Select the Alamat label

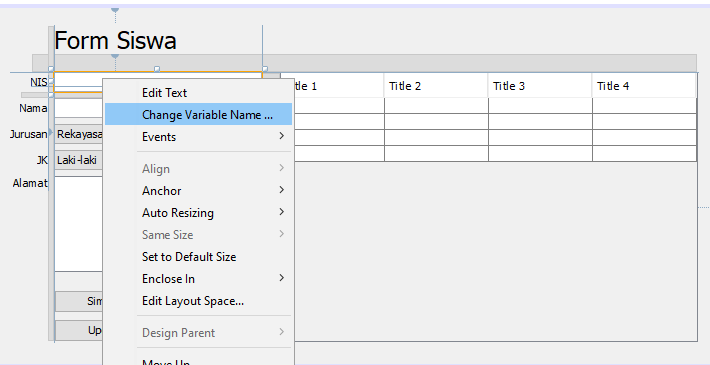[30, 183]
